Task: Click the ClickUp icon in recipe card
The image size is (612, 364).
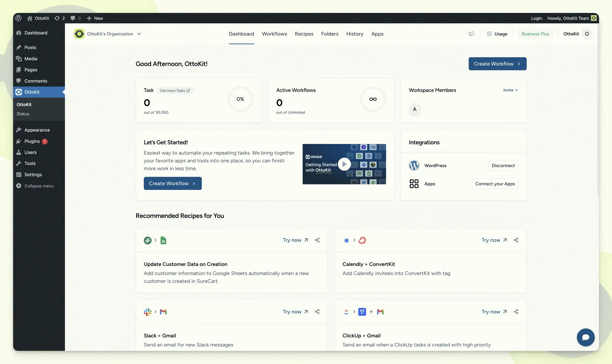Action: [x=346, y=312]
